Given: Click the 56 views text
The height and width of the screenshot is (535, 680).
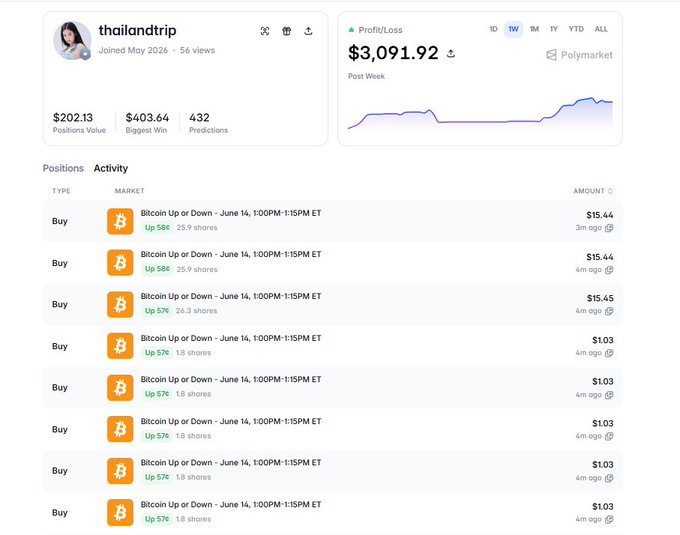Looking at the screenshot, I should point(197,50).
